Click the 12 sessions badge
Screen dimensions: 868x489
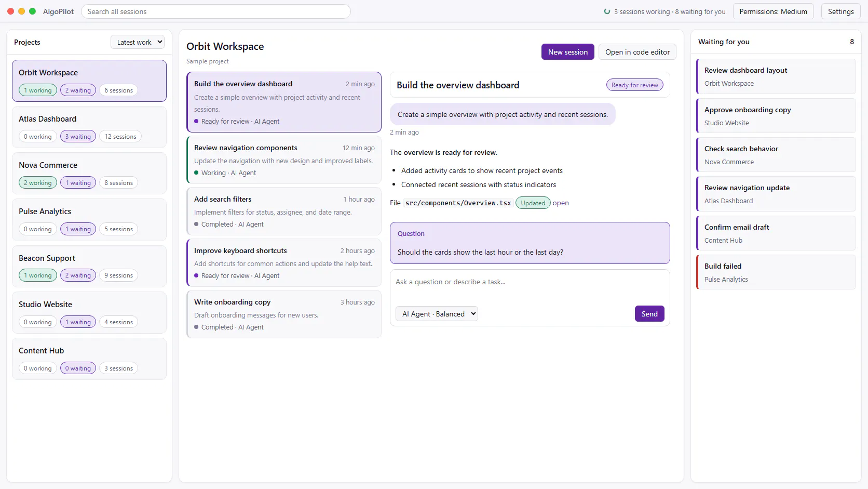point(120,137)
